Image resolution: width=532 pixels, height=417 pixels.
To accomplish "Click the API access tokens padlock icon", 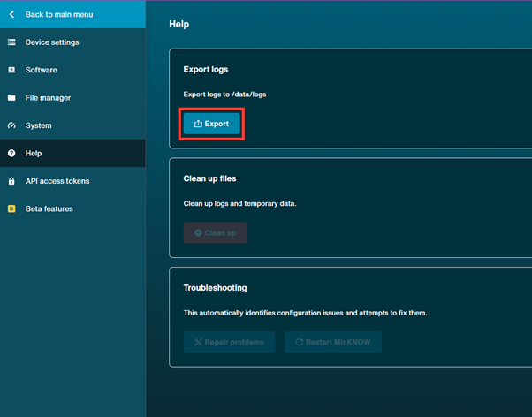I will tap(11, 181).
